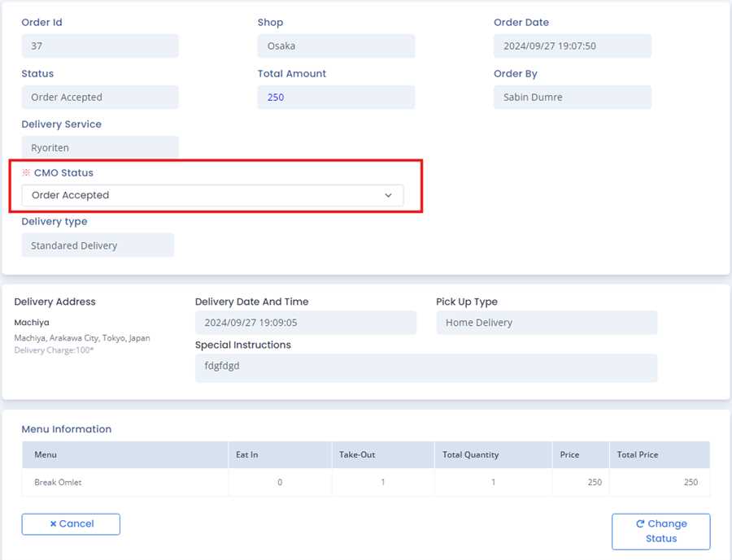Click the Total Price column header
The height and width of the screenshot is (560, 732).
[638, 455]
